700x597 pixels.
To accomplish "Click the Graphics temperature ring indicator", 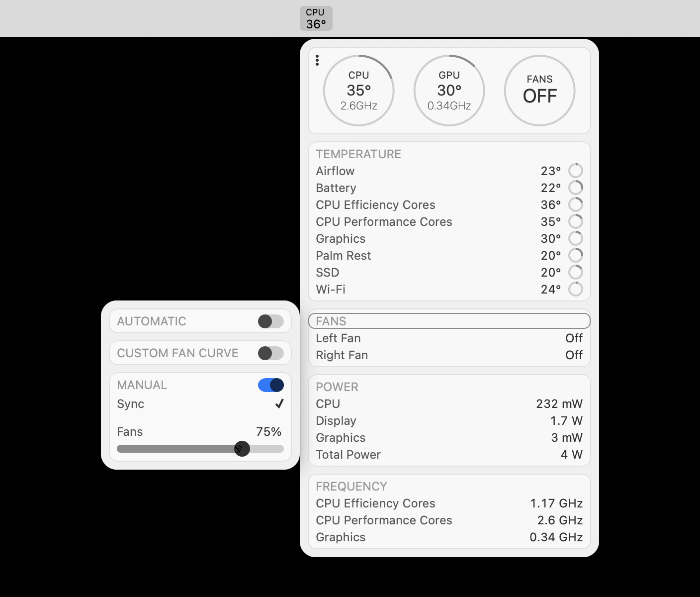I will click(576, 238).
